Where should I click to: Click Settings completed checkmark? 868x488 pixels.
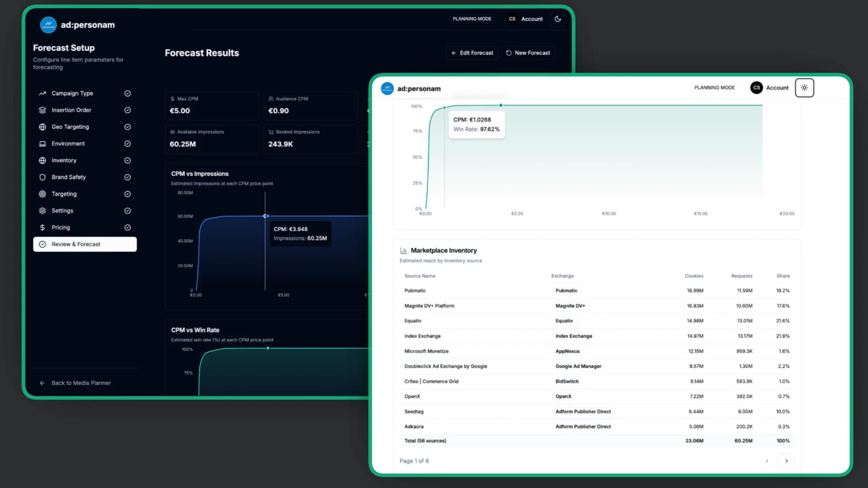coord(127,211)
